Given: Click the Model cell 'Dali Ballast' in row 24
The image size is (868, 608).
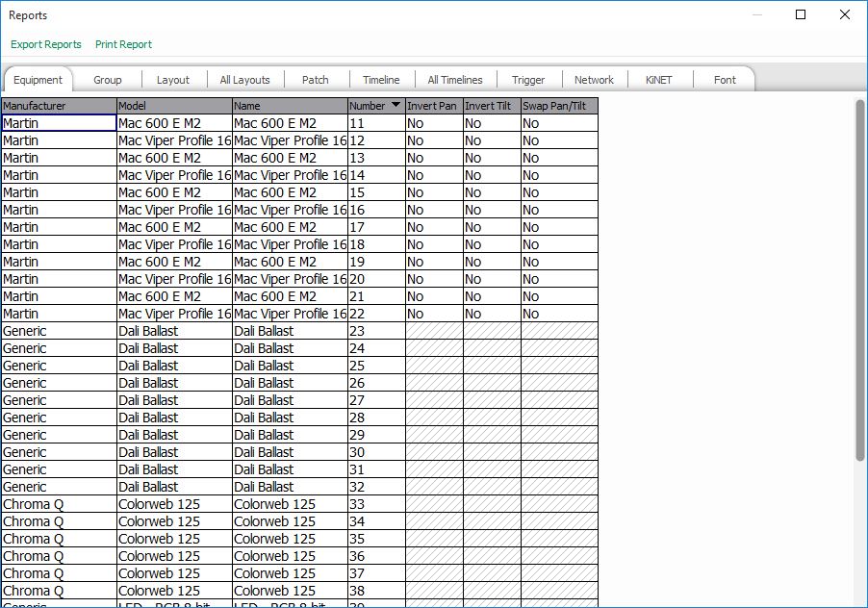Looking at the screenshot, I should 174,348.
